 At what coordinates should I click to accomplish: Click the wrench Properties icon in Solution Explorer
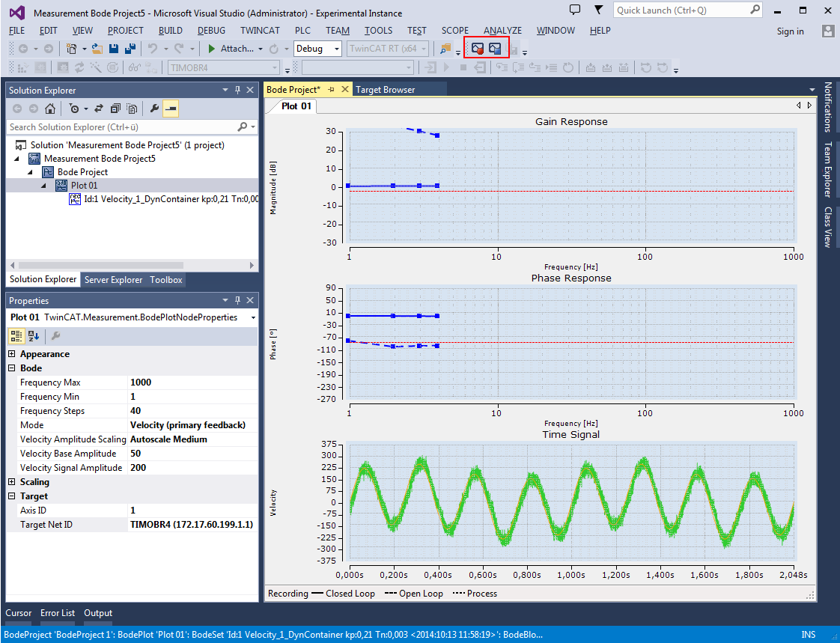[x=154, y=109]
